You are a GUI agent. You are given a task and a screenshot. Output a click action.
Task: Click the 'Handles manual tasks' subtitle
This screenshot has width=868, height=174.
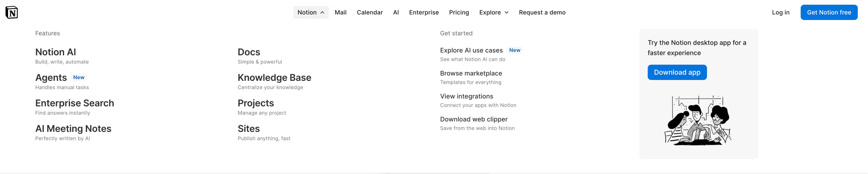(x=62, y=87)
